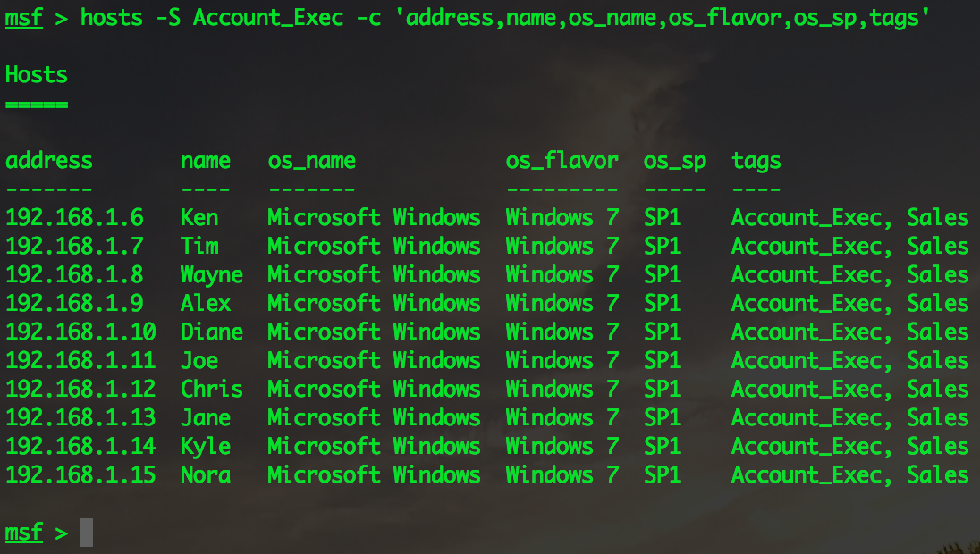Click the host name Kyle
Image resolution: width=980 pixels, height=554 pixels.
click(205, 446)
